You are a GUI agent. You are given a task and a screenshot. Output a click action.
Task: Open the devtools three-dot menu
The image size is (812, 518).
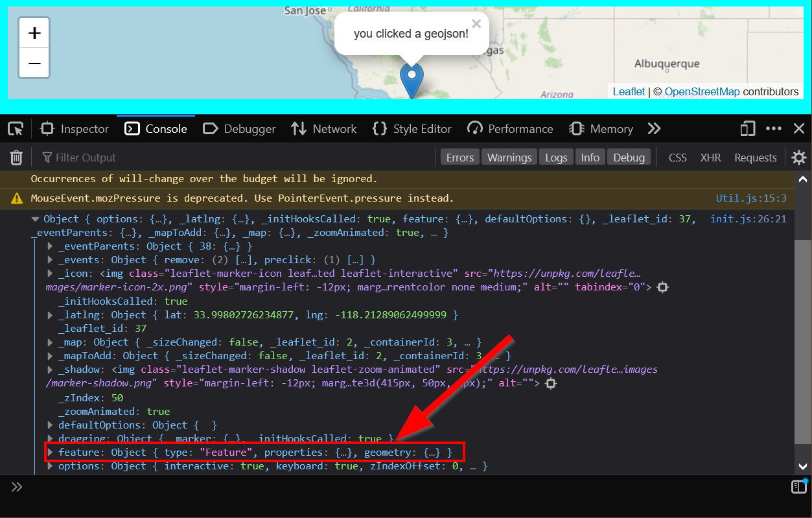[x=774, y=129]
